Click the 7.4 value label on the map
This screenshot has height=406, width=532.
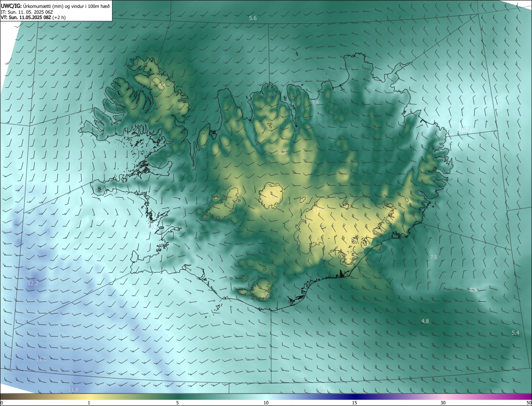pyautogui.click(x=315, y=103)
